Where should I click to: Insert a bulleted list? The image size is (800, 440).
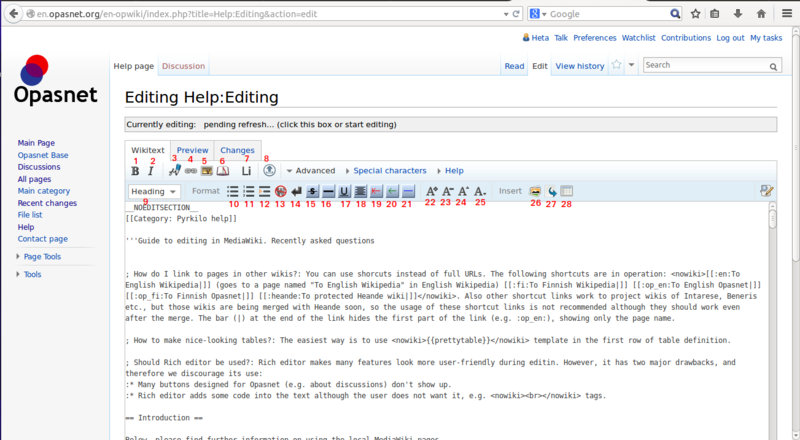click(x=233, y=191)
